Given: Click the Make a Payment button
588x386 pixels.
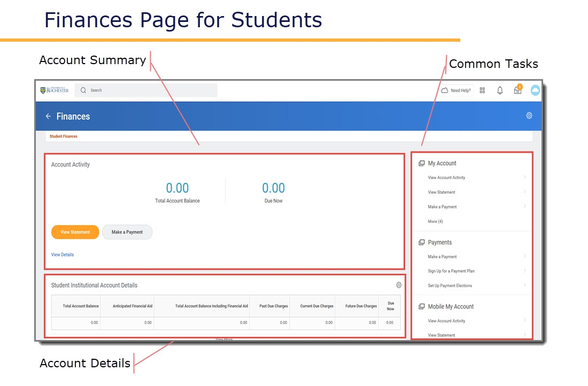Looking at the screenshot, I should 127,232.
